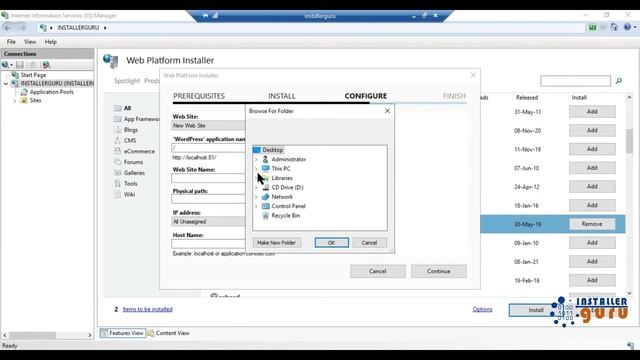Screen dimensions: 640x360
Task: Click the CMS category
Action: click(130, 140)
